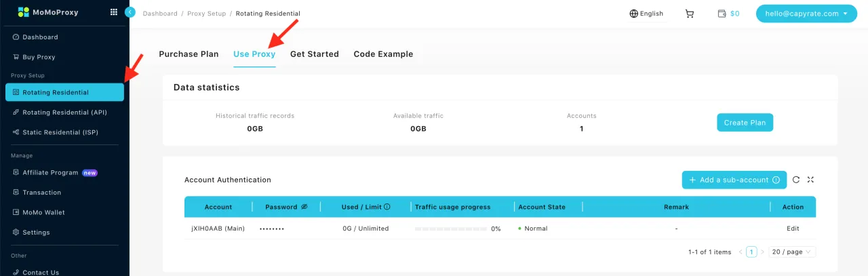Click Add a sub-account button
The image size is (868, 276).
coord(734,180)
